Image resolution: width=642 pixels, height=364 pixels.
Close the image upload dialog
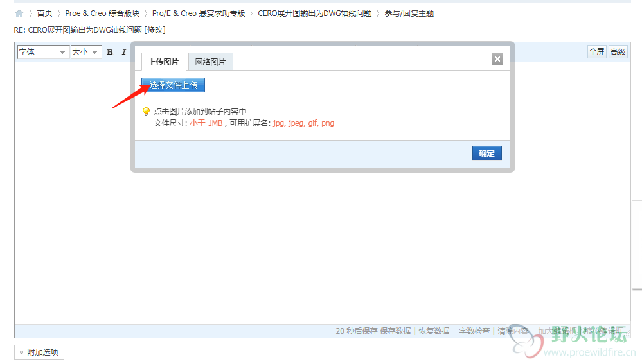497,59
